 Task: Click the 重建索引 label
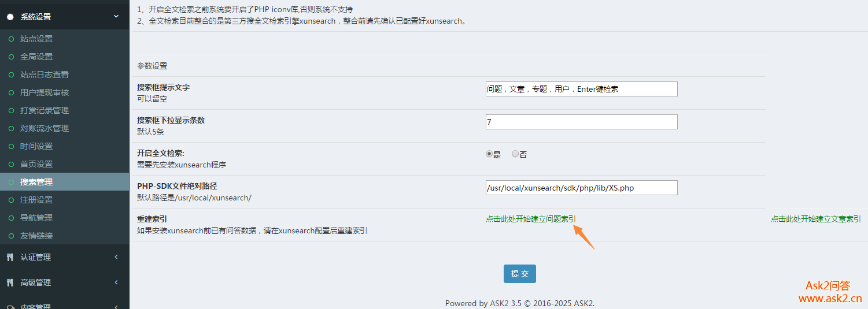coord(152,219)
